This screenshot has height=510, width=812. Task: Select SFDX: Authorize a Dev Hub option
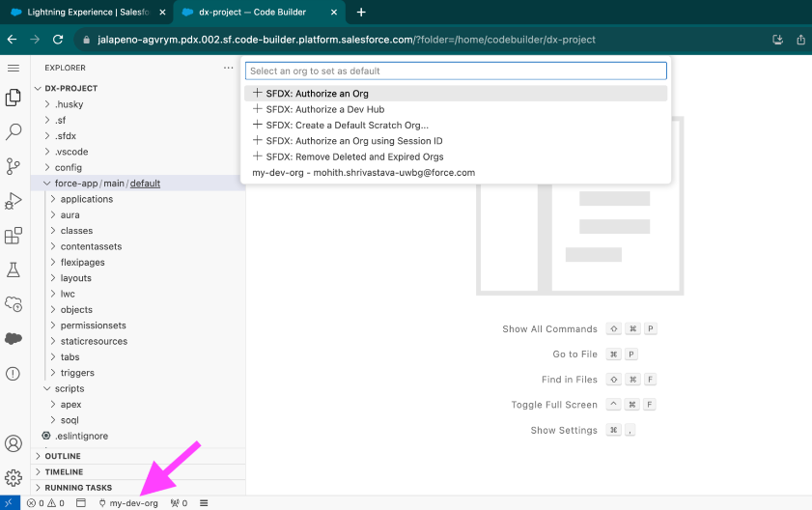[324, 109]
